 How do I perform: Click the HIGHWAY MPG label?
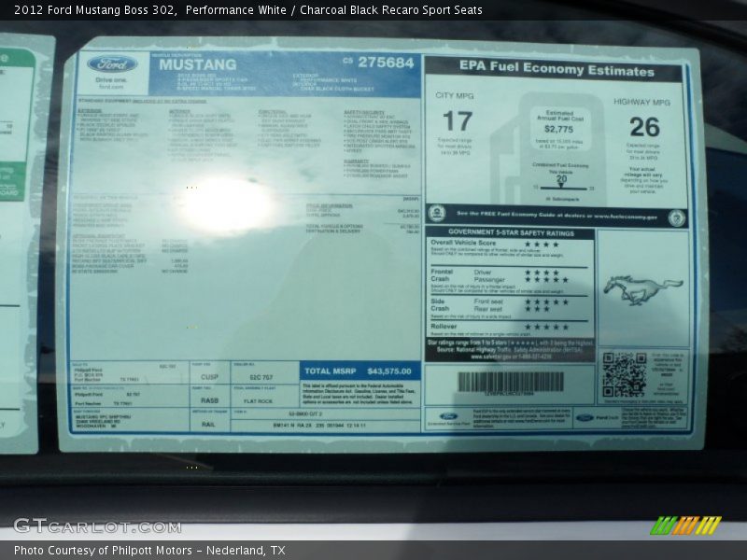[x=641, y=102]
